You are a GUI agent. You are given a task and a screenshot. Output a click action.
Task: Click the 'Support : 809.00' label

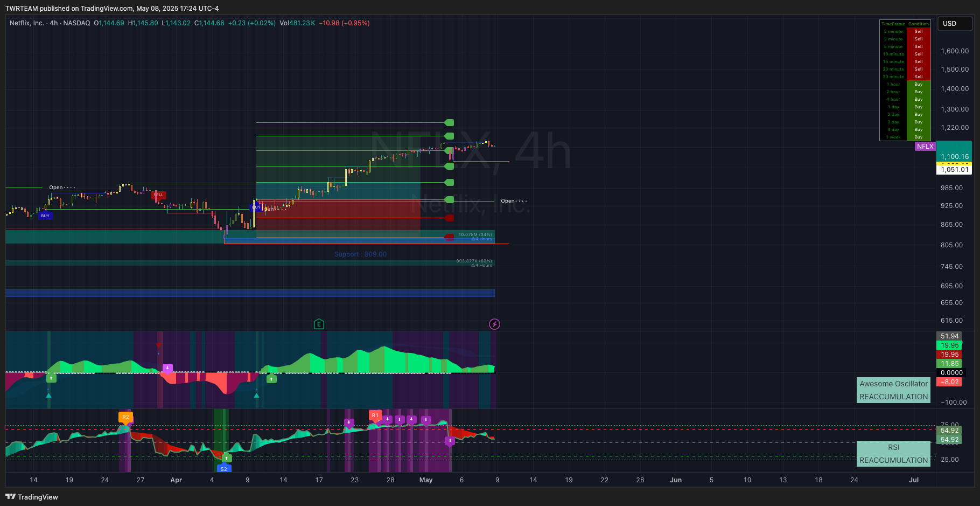coord(360,254)
